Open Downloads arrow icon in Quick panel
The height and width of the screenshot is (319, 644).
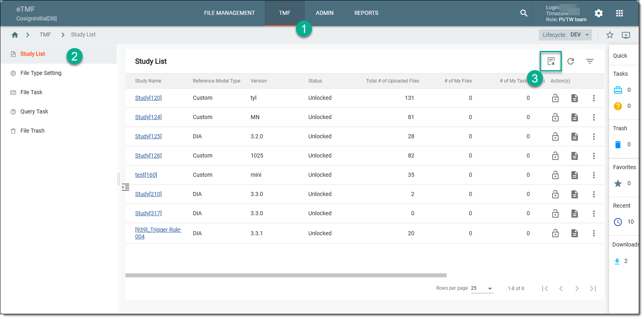point(617,261)
